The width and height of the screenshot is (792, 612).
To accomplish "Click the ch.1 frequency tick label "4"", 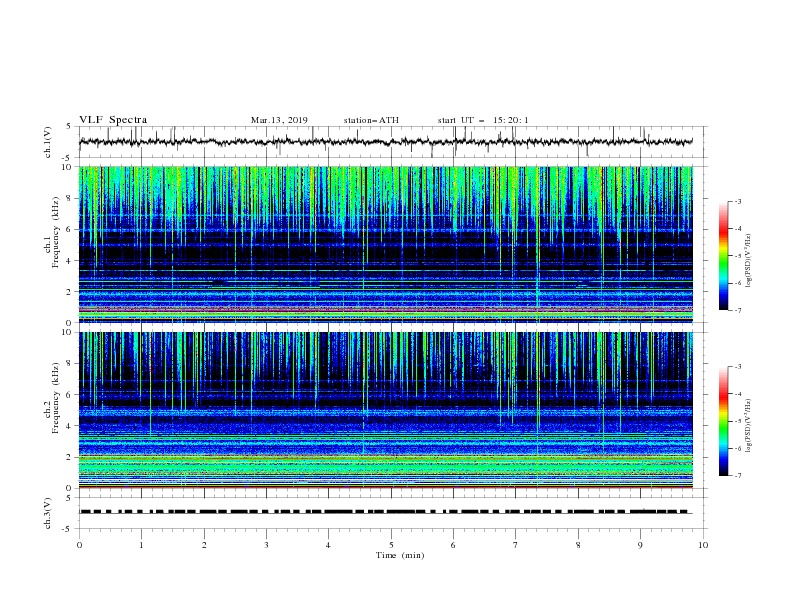I will coord(69,261).
